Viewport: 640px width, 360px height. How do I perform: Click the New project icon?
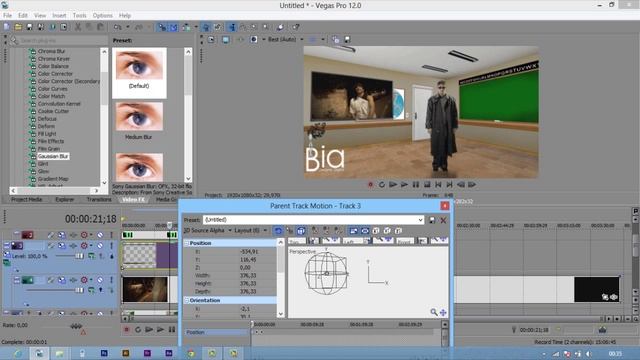(7, 27)
